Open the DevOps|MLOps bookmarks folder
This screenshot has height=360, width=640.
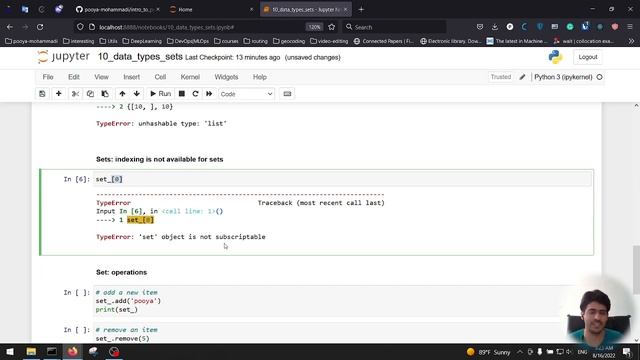pos(188,41)
